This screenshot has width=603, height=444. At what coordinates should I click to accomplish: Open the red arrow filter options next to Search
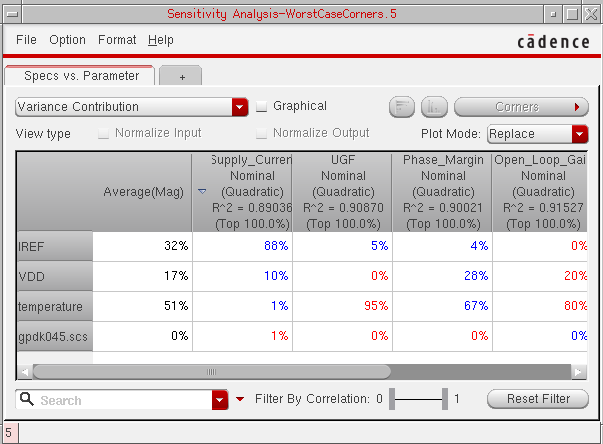coord(240,399)
